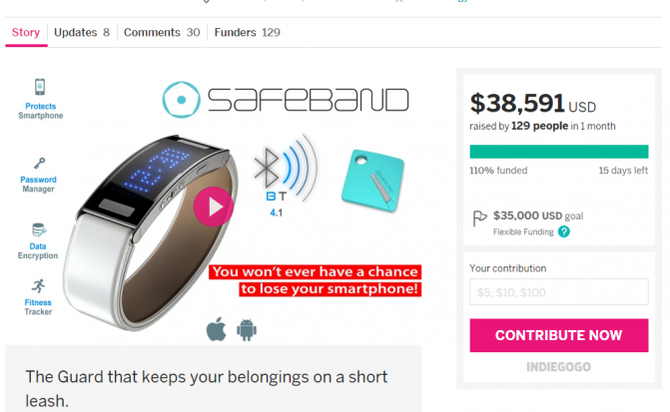Switch to the Story tab
Screen dimensions: 670x412
coord(26,32)
